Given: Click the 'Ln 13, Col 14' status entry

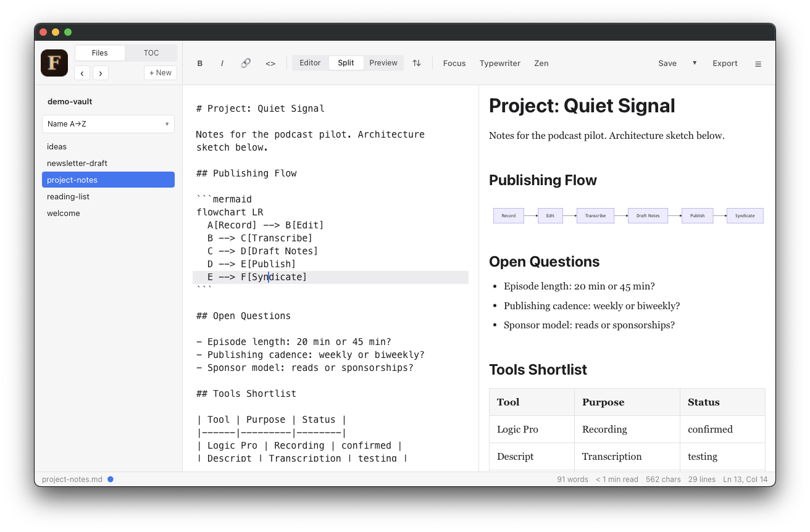Looking at the screenshot, I should [x=745, y=480].
